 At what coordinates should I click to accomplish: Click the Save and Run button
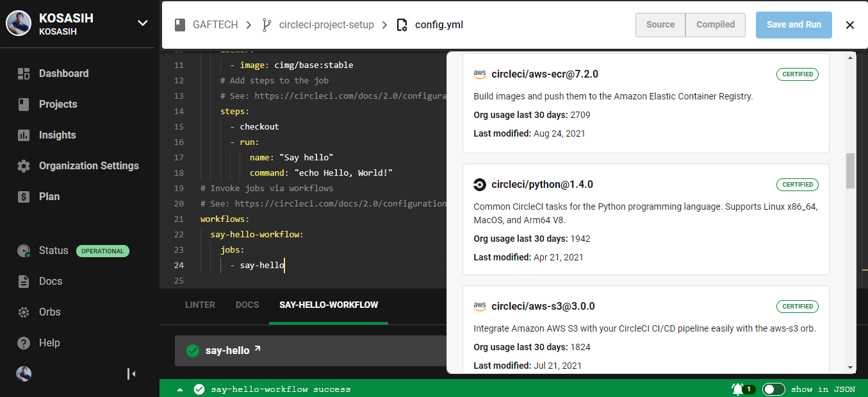tap(794, 25)
